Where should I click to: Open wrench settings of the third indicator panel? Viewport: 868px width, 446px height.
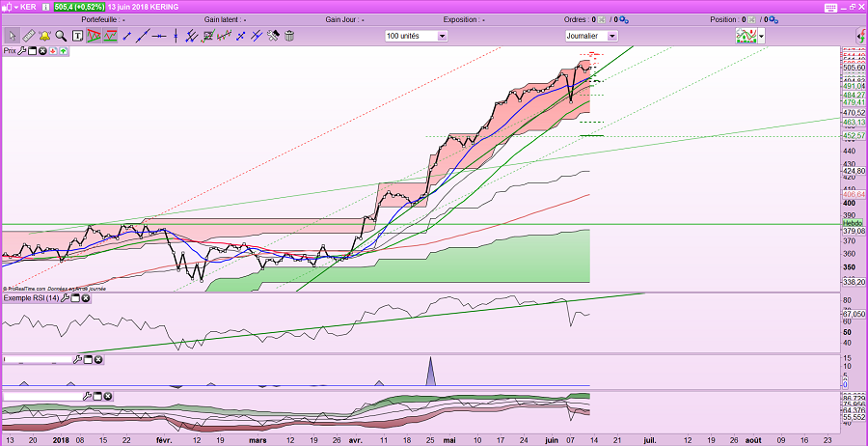77,360
